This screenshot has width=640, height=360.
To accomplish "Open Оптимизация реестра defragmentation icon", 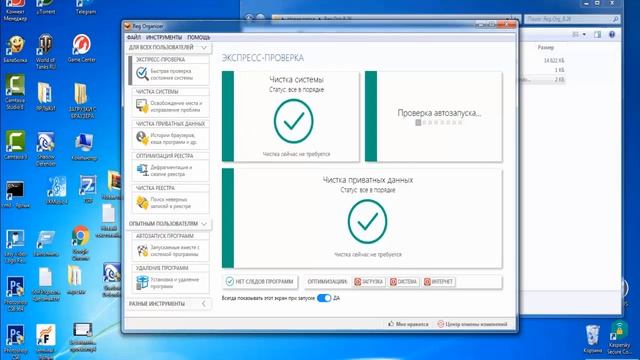I will coord(142,170).
